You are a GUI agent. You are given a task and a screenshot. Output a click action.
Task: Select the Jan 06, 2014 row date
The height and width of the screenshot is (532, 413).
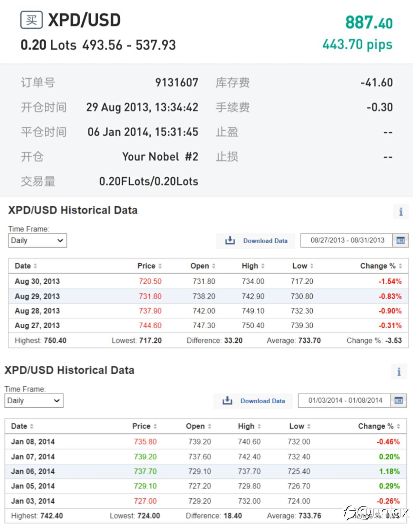tap(33, 471)
